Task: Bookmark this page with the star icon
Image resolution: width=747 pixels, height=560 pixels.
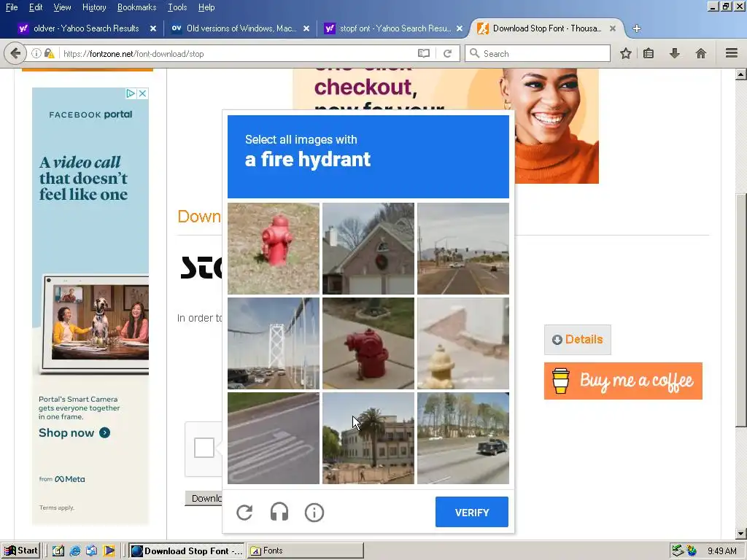Action: coord(625,53)
